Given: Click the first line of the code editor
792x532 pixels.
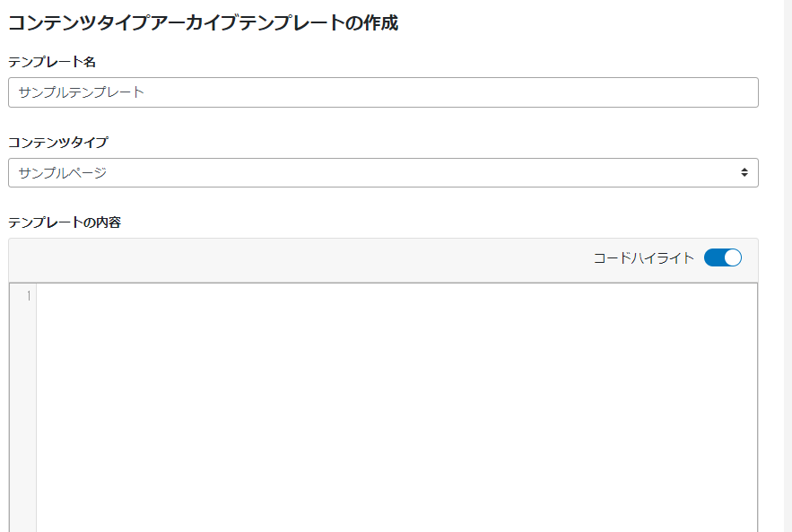Looking at the screenshot, I should pyautogui.click(x=396, y=296).
